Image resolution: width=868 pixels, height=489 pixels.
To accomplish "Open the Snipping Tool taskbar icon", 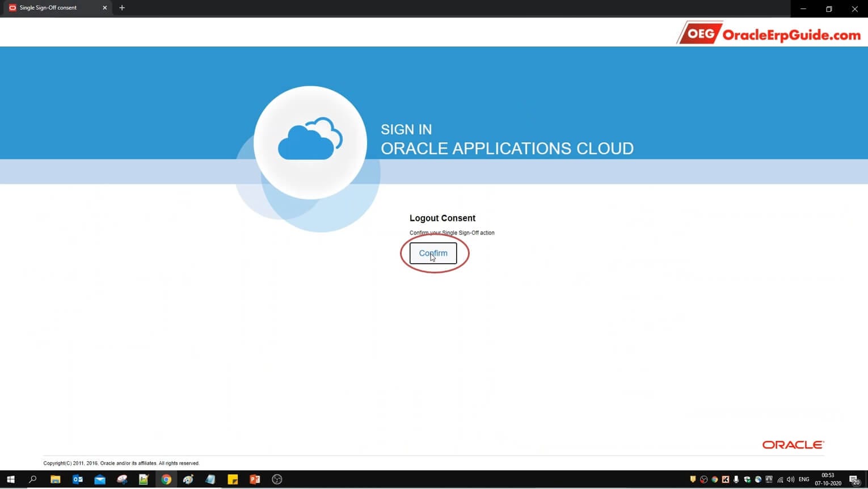I will pyautogui.click(x=122, y=479).
